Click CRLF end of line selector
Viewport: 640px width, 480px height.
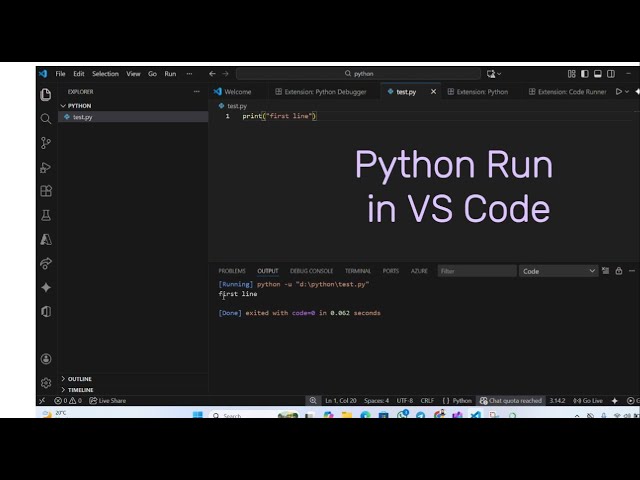pos(427,401)
